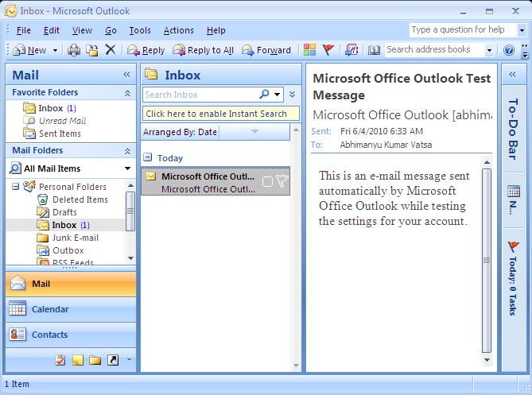Screen dimensions: 532x395
Task: Collapse the Today message group
Action: 147,157
